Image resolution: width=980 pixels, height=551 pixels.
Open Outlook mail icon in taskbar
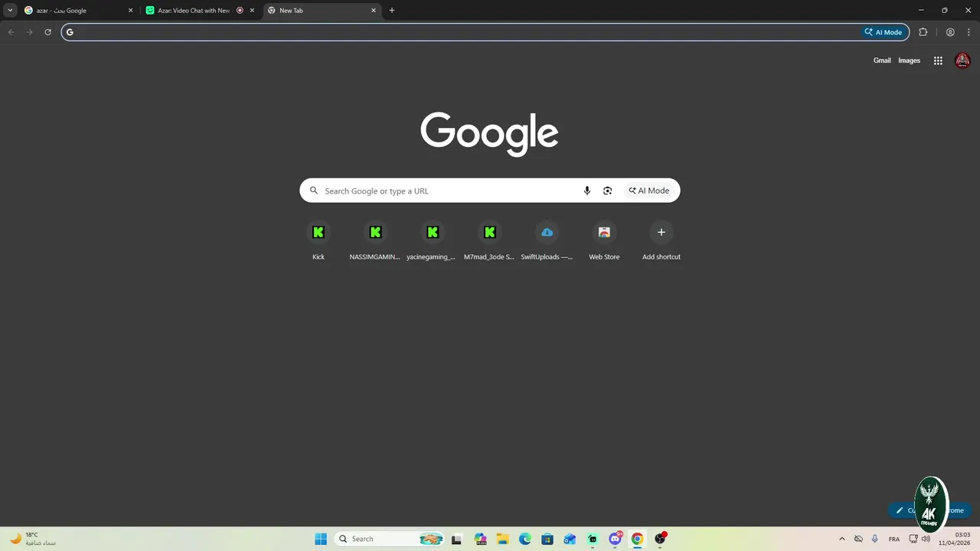(570, 539)
